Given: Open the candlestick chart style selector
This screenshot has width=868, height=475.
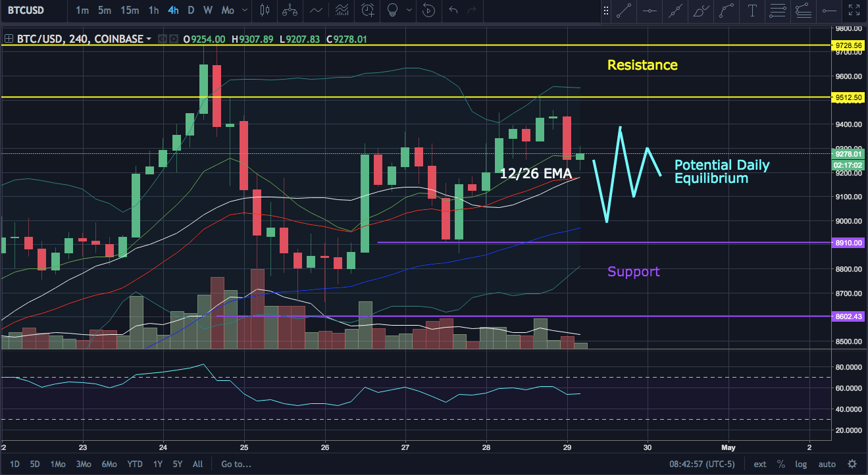Looking at the screenshot, I should pos(265,10).
